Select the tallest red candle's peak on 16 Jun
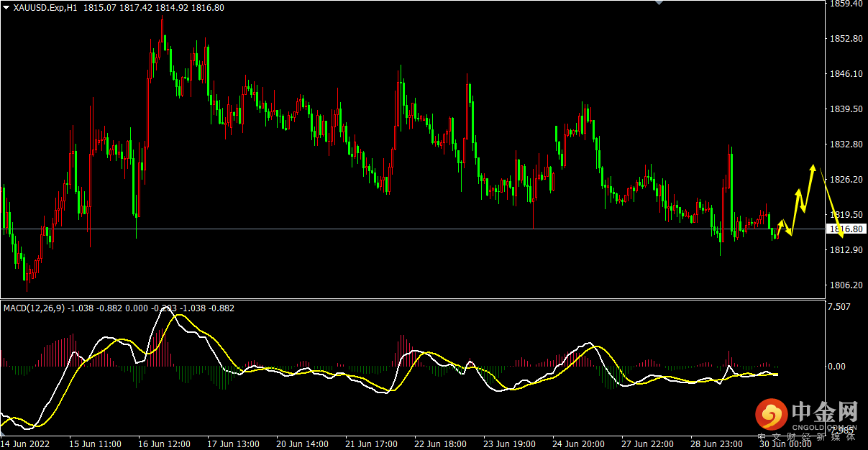The image size is (868, 450). [163, 20]
